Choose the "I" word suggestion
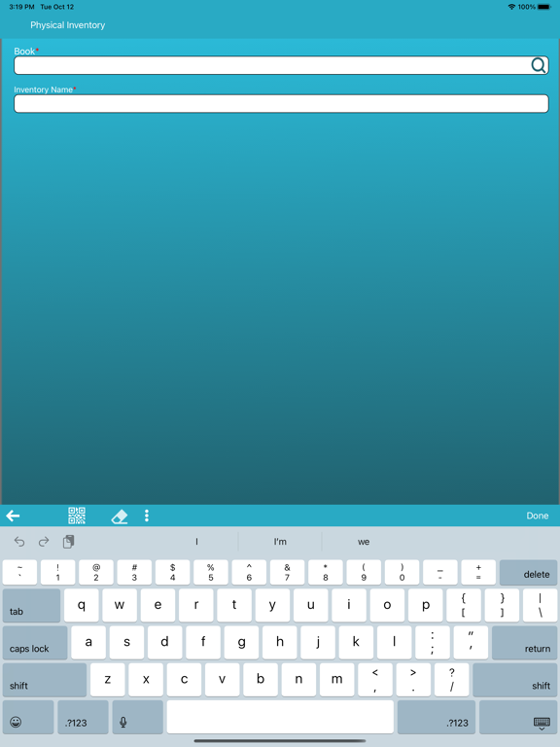The height and width of the screenshot is (747, 560). click(x=196, y=542)
